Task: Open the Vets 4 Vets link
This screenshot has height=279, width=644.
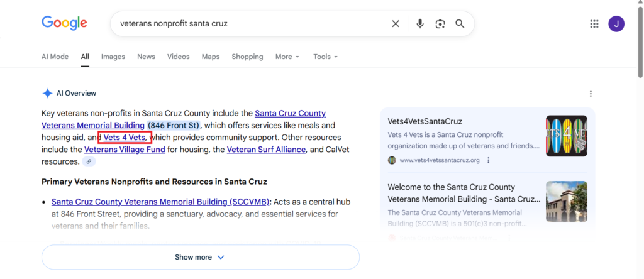Action: coord(125,138)
